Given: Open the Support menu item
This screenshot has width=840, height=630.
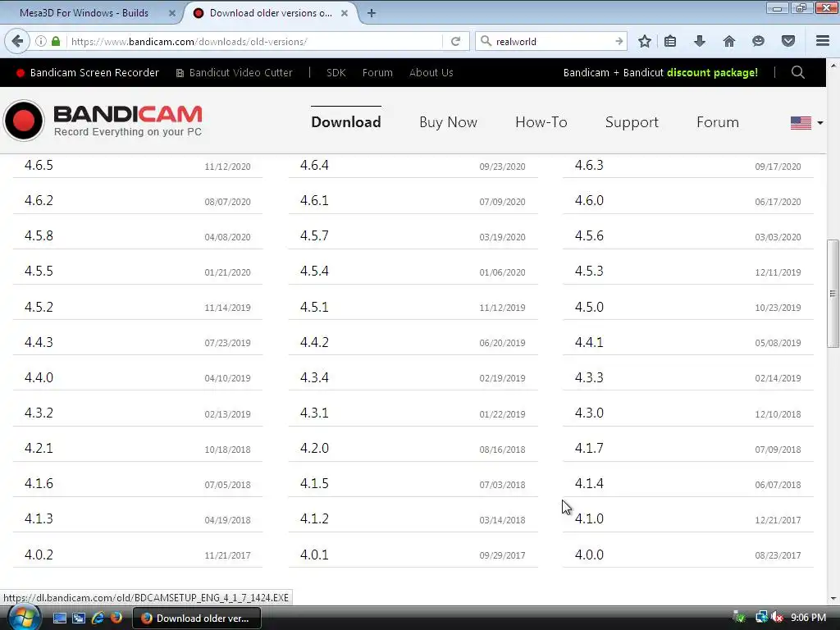Looking at the screenshot, I should coord(632,122).
